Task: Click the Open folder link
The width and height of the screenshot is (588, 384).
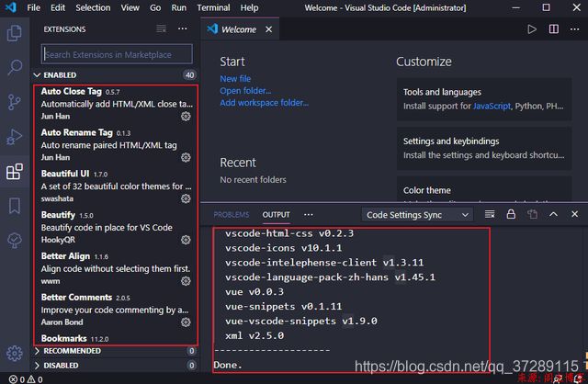Action: point(245,91)
